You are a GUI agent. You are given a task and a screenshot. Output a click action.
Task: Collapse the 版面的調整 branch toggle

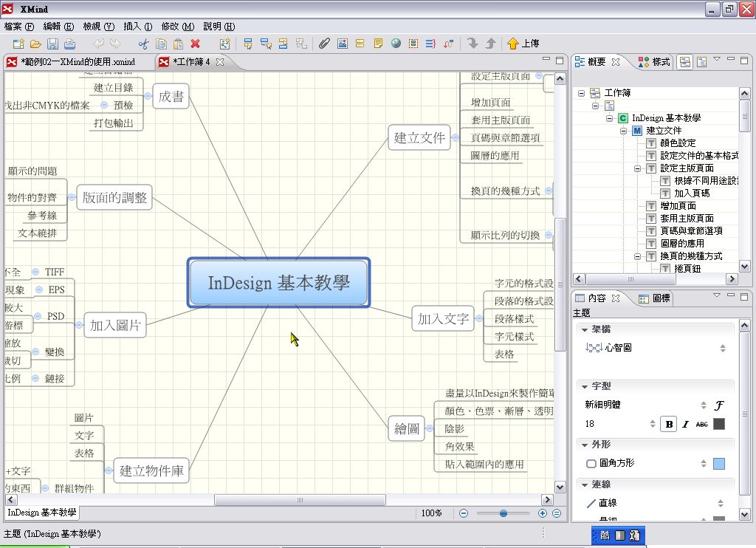[72, 196]
